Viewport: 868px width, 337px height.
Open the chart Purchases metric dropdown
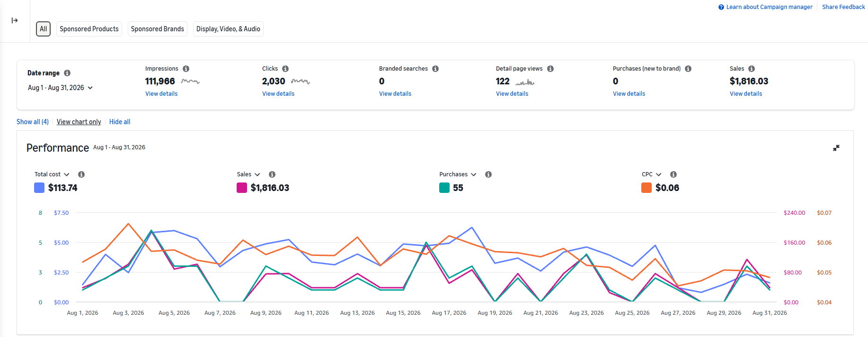click(x=458, y=174)
